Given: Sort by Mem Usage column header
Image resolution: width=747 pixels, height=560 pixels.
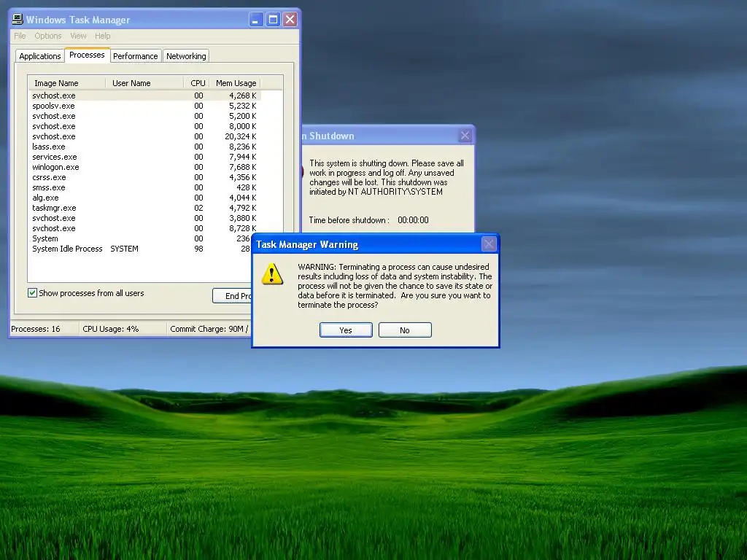Looking at the screenshot, I should [x=236, y=83].
